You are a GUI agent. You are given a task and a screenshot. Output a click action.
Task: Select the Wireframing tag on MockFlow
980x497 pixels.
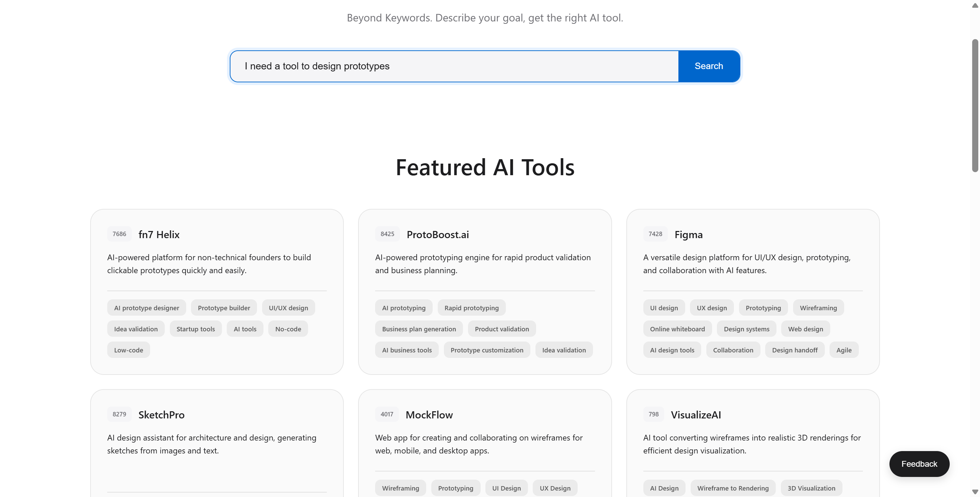tap(401, 488)
